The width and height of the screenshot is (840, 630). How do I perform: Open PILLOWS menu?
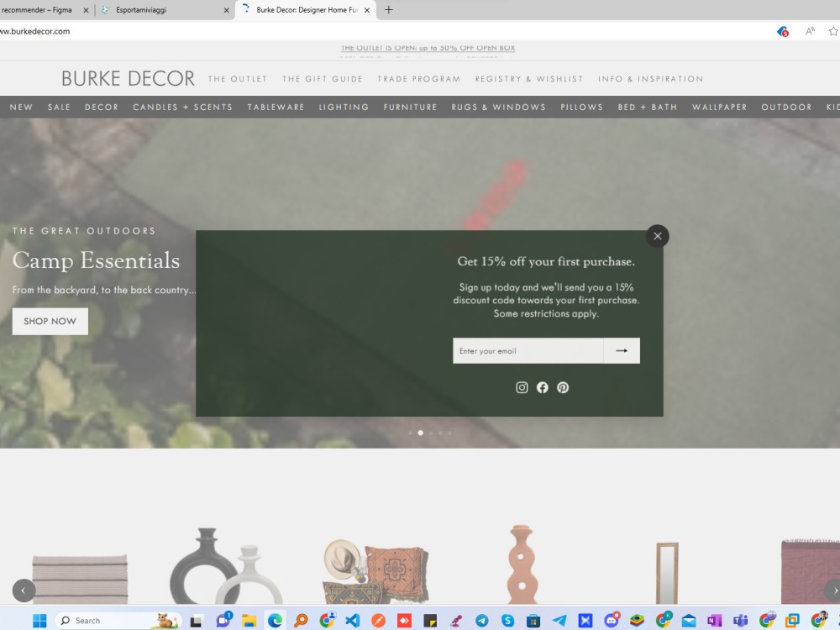point(582,108)
